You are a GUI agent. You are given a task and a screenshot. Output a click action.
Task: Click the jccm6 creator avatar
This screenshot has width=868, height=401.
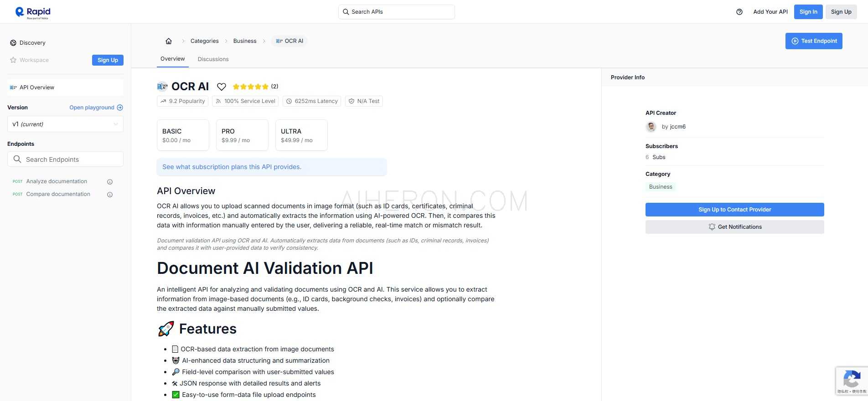[651, 127]
